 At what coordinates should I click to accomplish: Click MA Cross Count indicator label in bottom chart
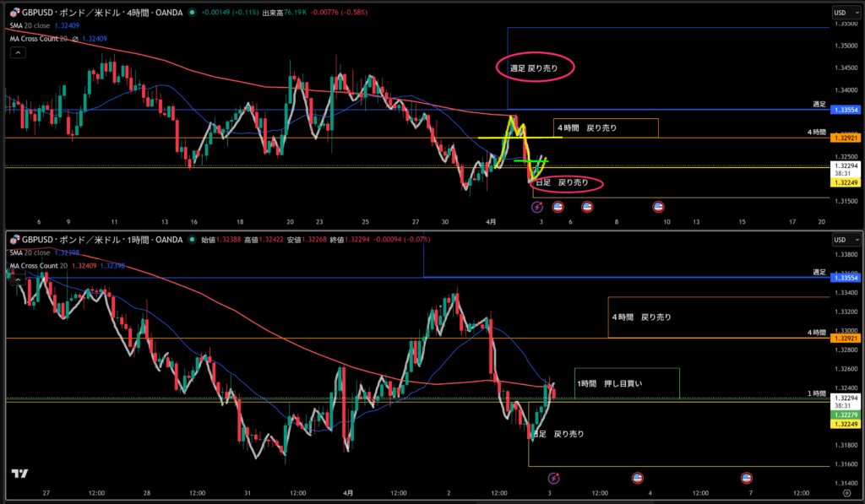pos(38,266)
